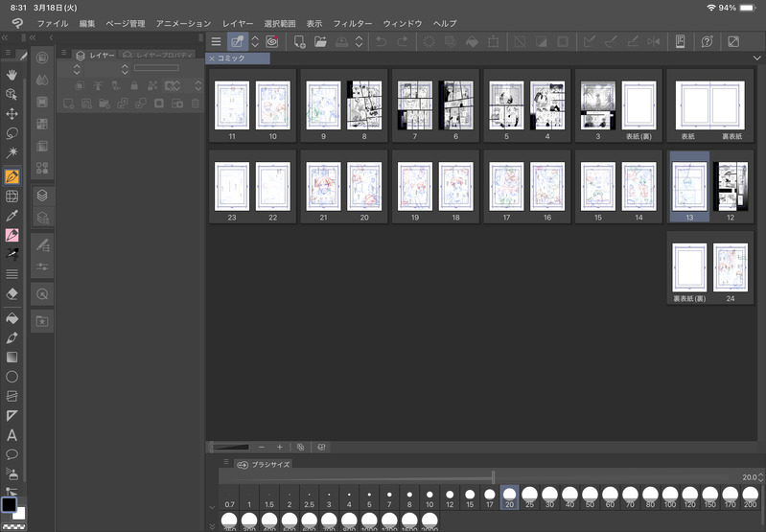766x532 pixels.
Task: Open the ファイル menu
Action: click(53, 23)
